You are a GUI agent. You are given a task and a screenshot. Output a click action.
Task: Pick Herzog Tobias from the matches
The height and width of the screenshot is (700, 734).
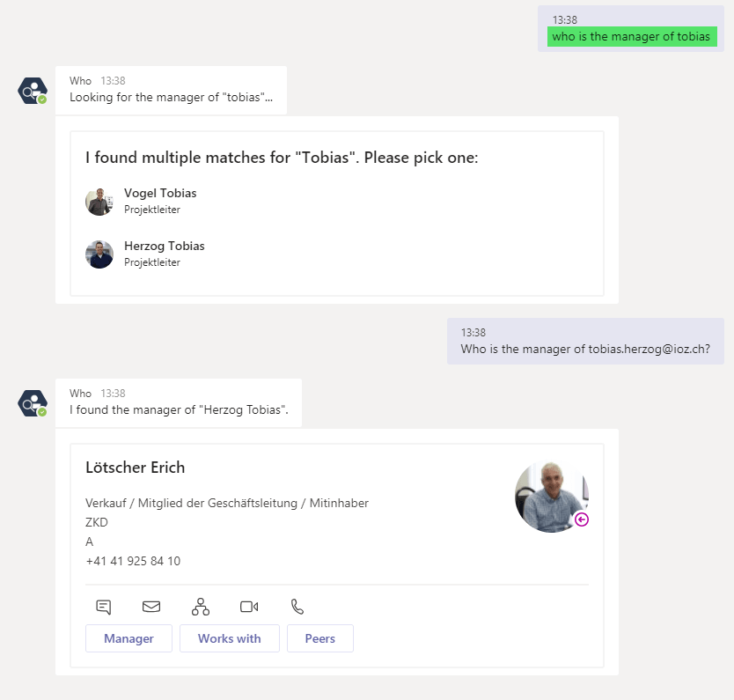click(x=165, y=246)
